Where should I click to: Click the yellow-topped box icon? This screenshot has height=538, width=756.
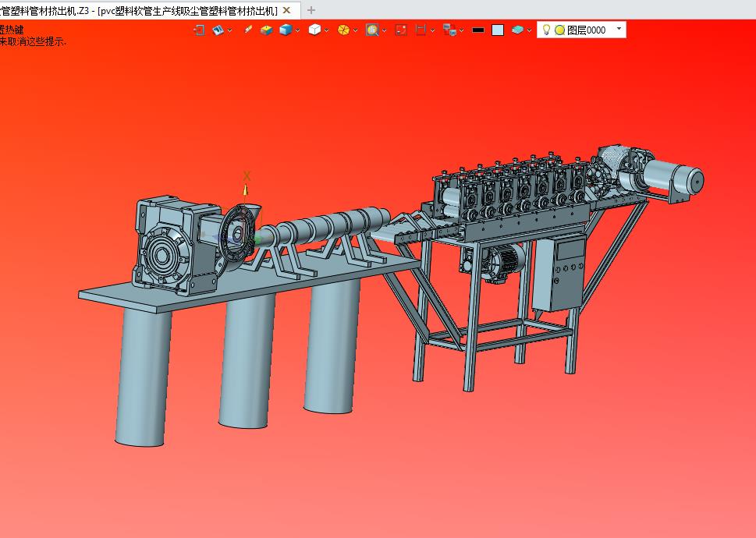(x=266, y=30)
